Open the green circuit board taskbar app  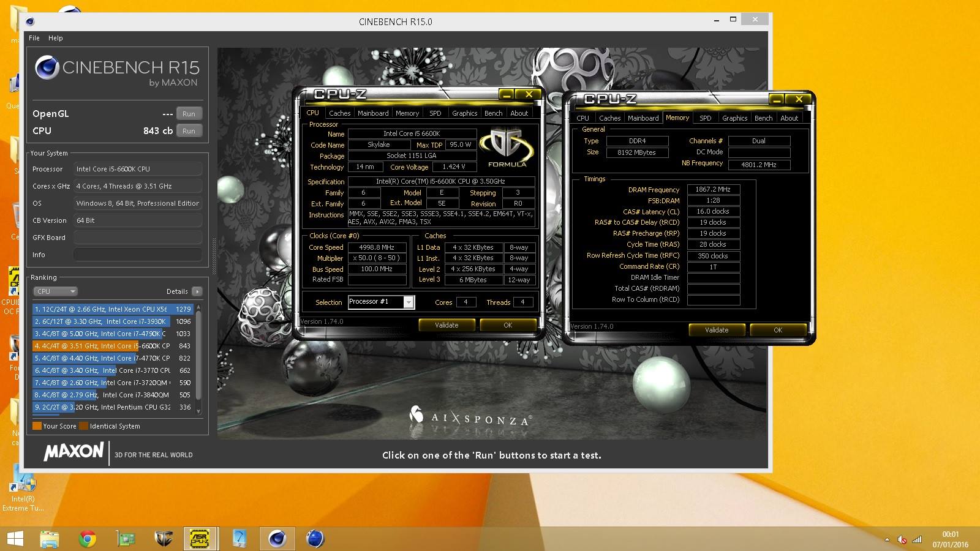point(126,539)
